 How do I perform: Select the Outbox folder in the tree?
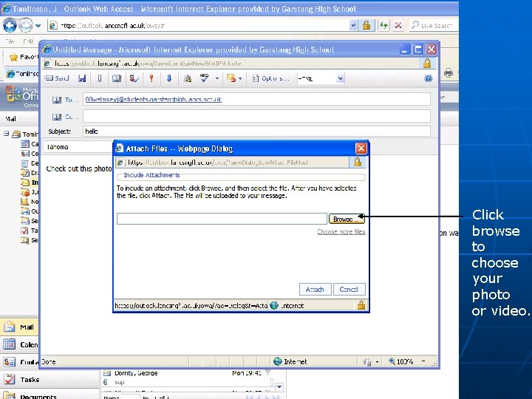click(29, 211)
